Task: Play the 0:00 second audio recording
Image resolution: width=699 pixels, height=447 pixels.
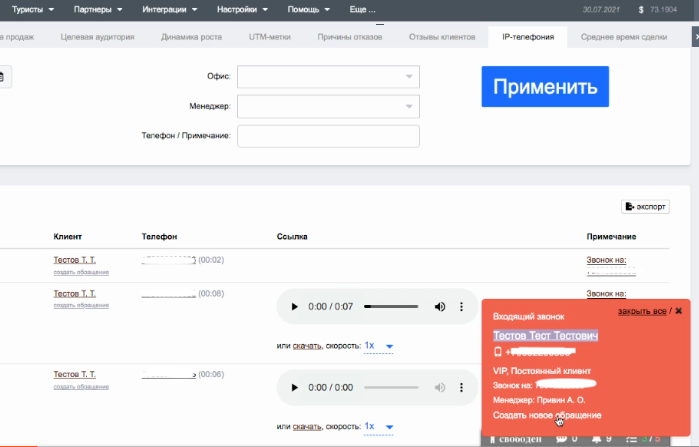Action: [294, 387]
